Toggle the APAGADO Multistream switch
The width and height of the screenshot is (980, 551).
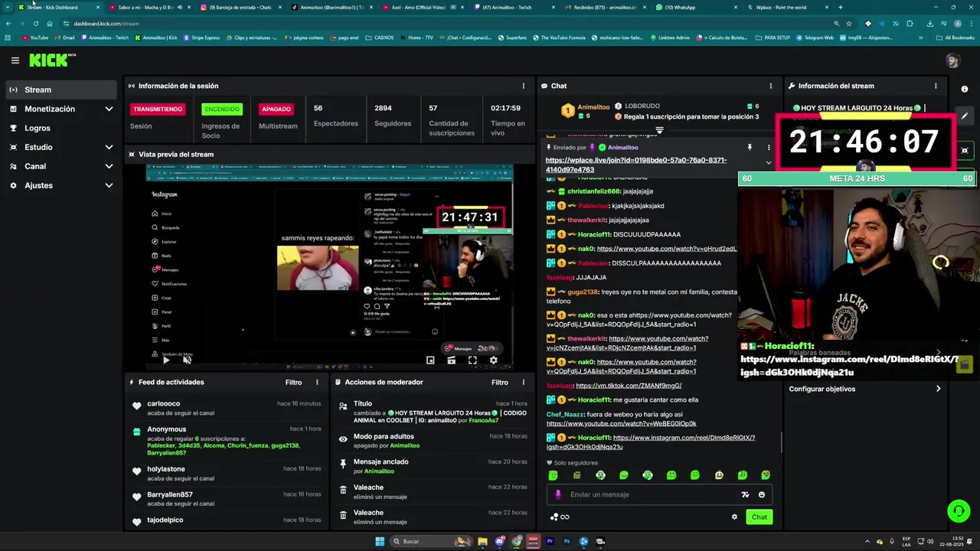coord(276,109)
